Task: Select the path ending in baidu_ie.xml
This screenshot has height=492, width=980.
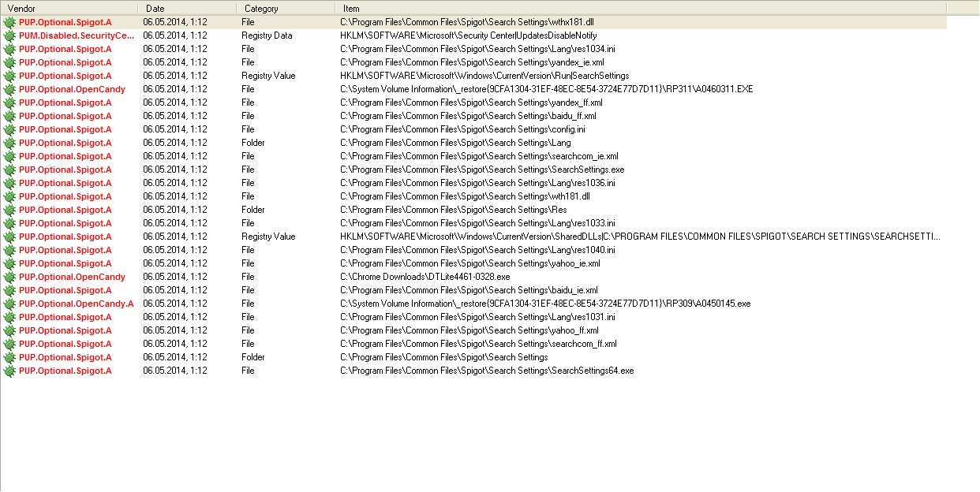Action: coord(469,290)
